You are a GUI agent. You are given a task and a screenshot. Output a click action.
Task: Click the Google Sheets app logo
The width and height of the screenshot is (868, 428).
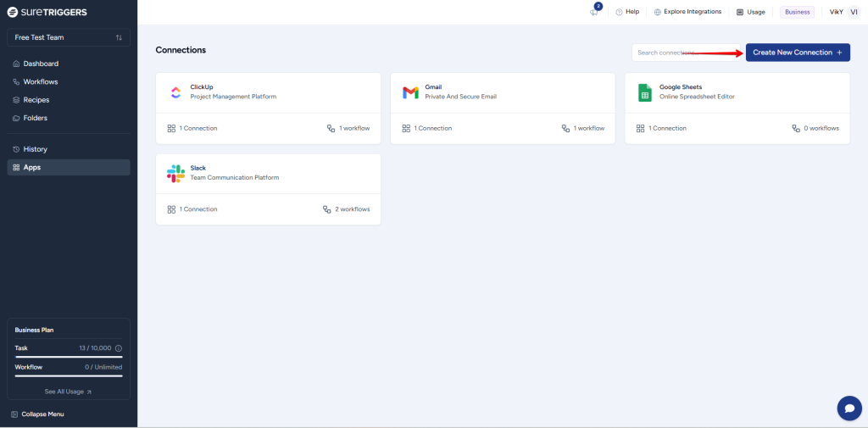pos(644,92)
